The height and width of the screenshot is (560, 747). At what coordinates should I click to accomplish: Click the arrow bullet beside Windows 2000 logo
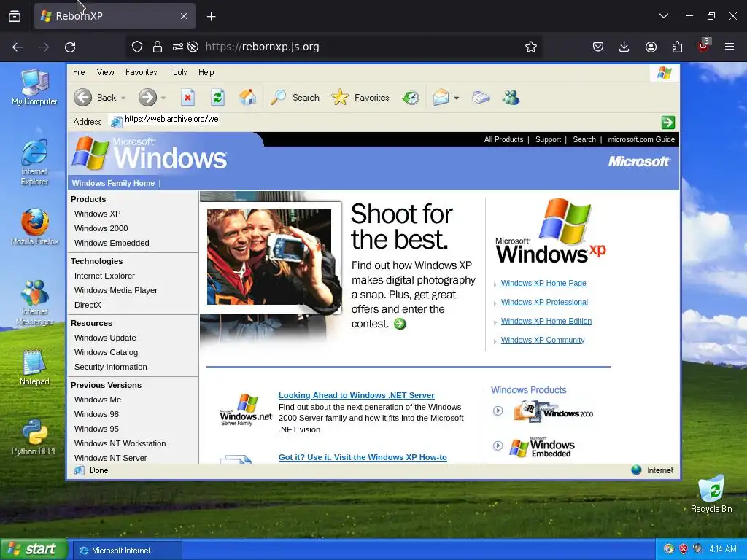pos(498,411)
